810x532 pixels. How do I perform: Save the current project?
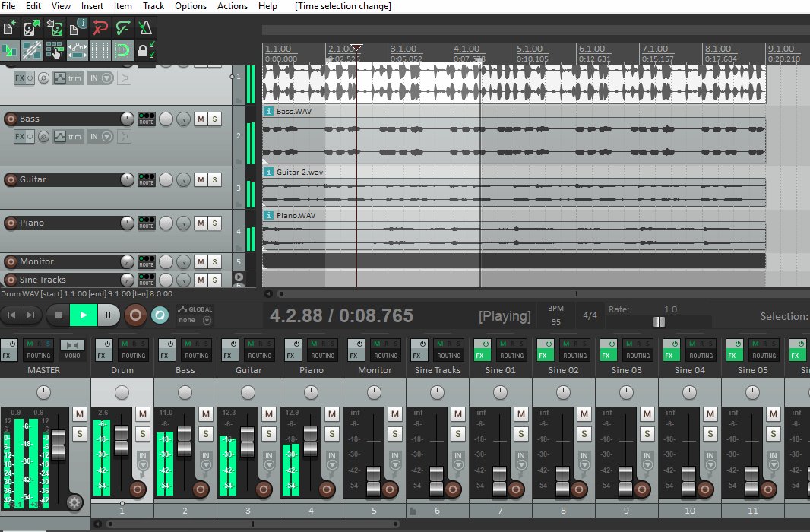(x=54, y=27)
